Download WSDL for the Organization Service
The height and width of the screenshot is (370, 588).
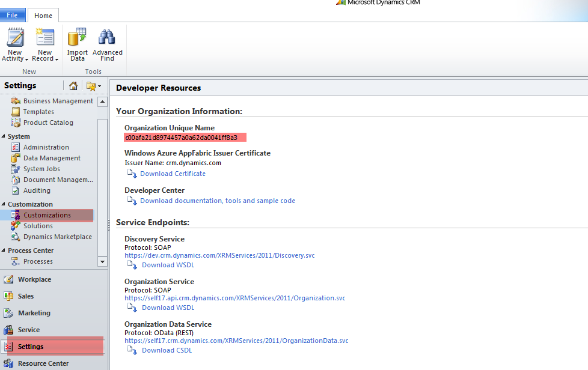click(168, 307)
